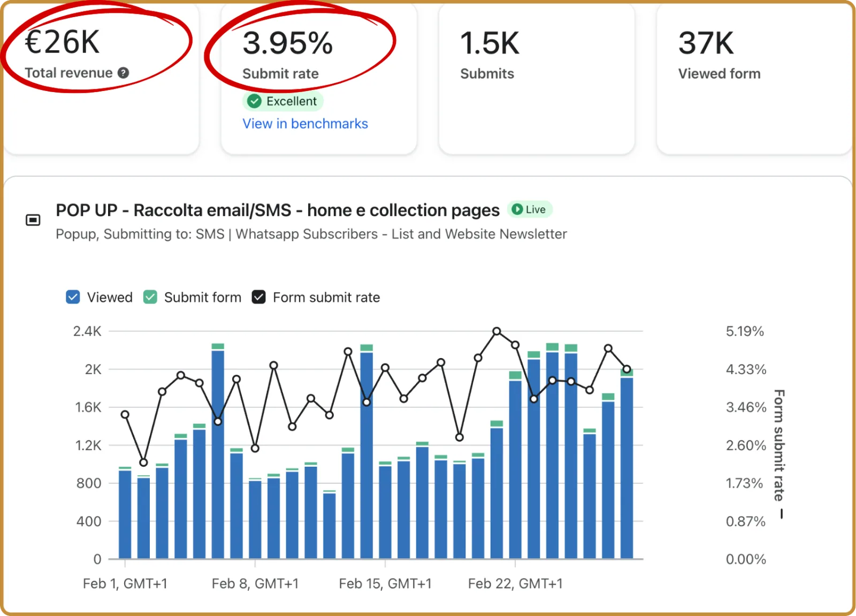The image size is (856, 616).
Task: Click the POP UP - Raccolta email/SMS title
Action: [278, 210]
